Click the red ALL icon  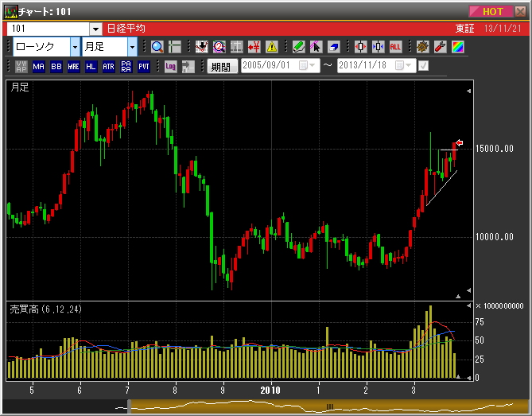(x=395, y=47)
